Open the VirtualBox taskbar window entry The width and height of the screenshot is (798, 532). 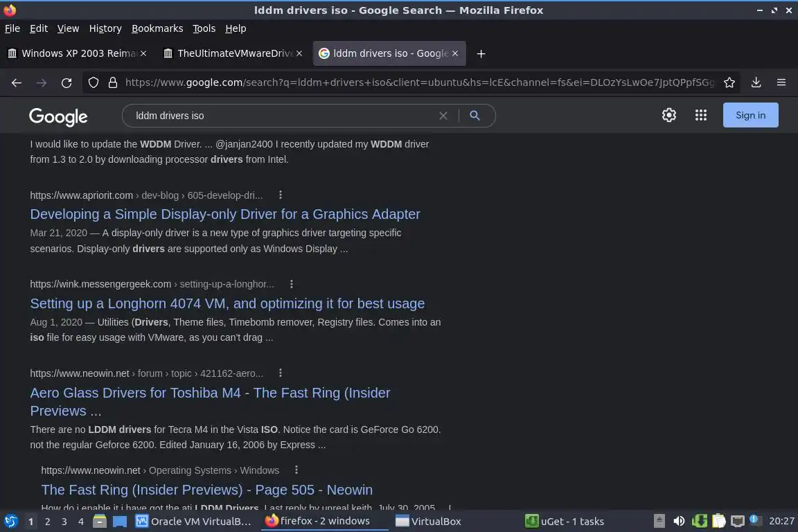(429, 522)
